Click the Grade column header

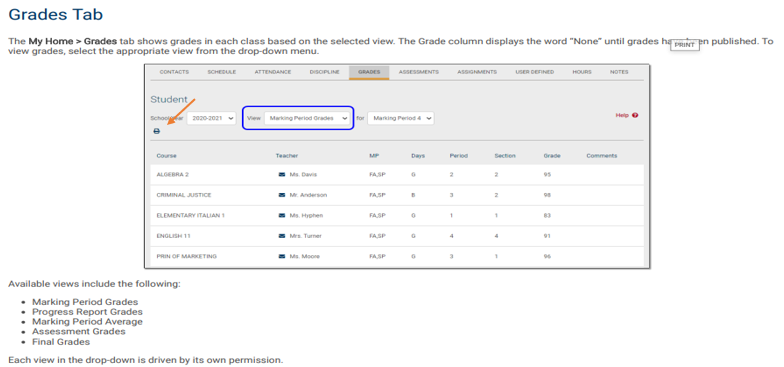pos(552,156)
